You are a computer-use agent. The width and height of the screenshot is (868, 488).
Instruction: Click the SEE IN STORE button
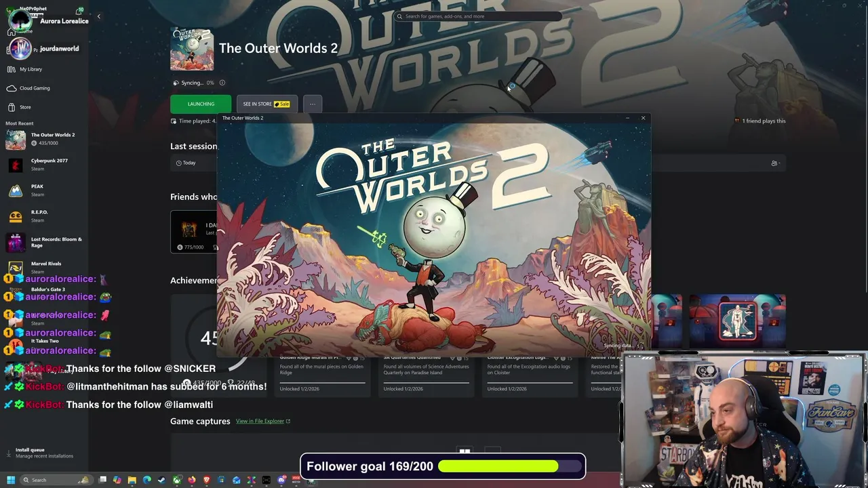(x=267, y=104)
